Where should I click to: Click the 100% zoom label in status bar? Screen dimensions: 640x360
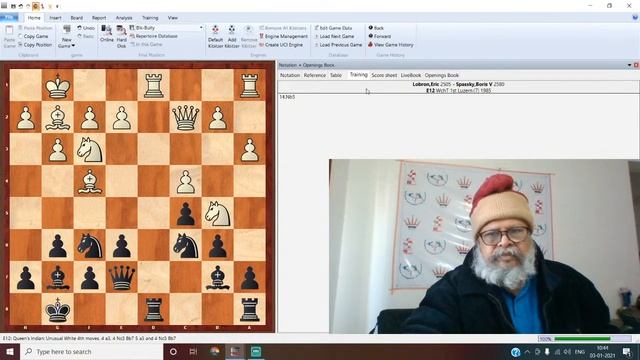545,339
